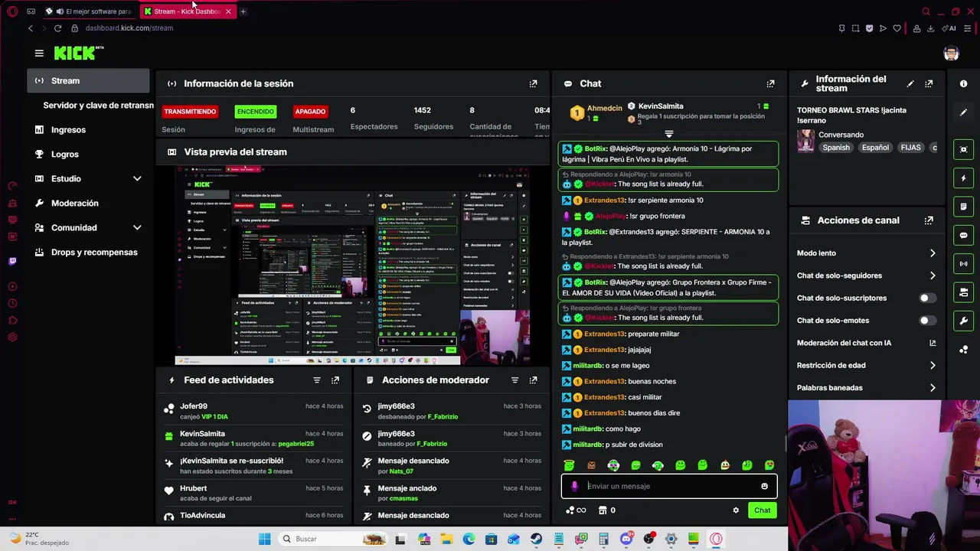Open the shop icon below the message box

606,510
